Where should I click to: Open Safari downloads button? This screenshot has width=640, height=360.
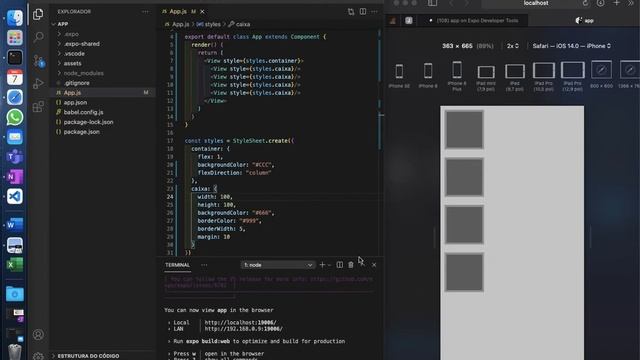tap(600, 3)
